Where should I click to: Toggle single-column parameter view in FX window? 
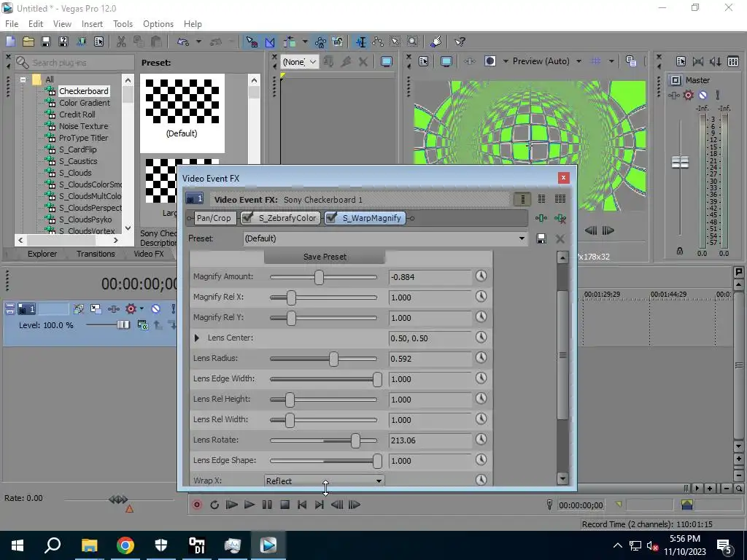click(x=522, y=198)
